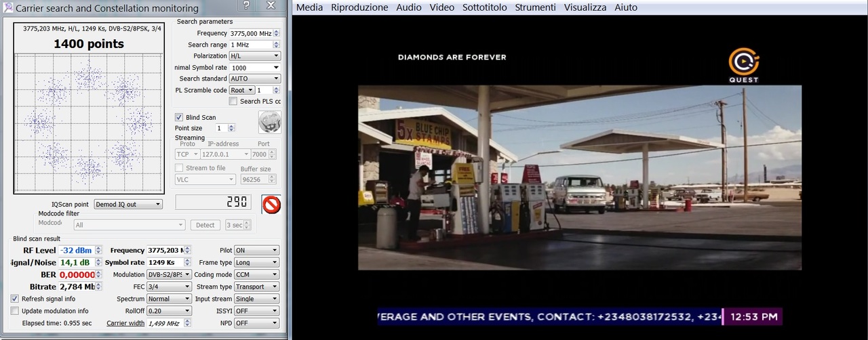Open the Modulation DVB-S2/8PSK dropdown
The image size is (868, 340).
click(169, 275)
